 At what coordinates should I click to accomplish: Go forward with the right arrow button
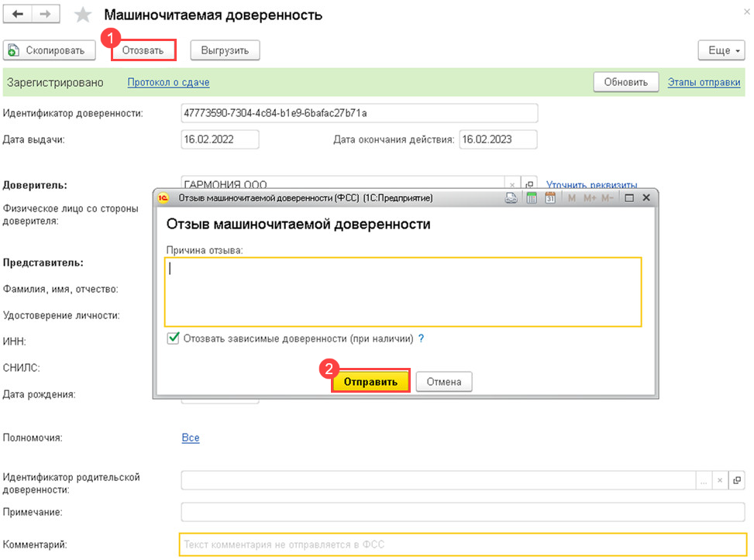[46, 14]
